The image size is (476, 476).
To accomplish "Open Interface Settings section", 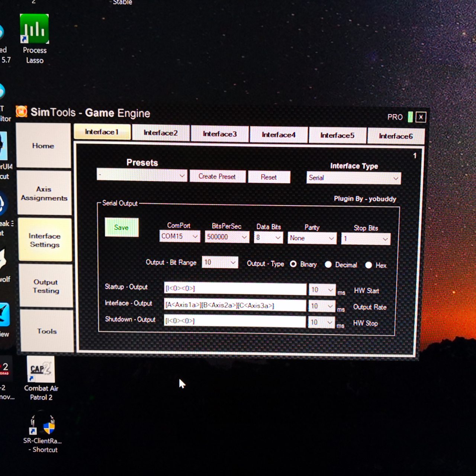I will click(x=45, y=240).
